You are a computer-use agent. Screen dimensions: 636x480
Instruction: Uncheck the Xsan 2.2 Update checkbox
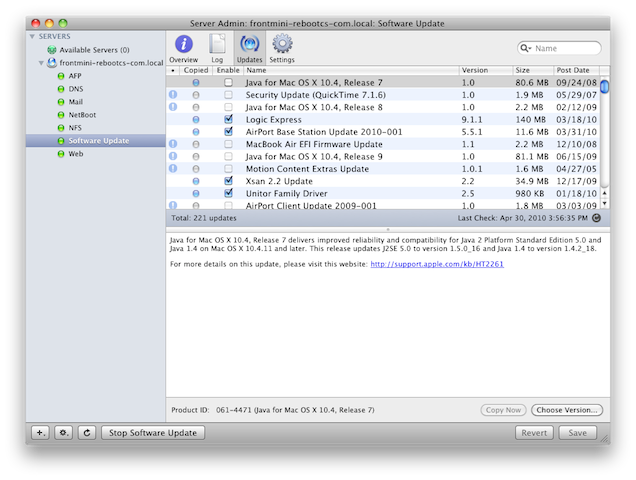229,181
